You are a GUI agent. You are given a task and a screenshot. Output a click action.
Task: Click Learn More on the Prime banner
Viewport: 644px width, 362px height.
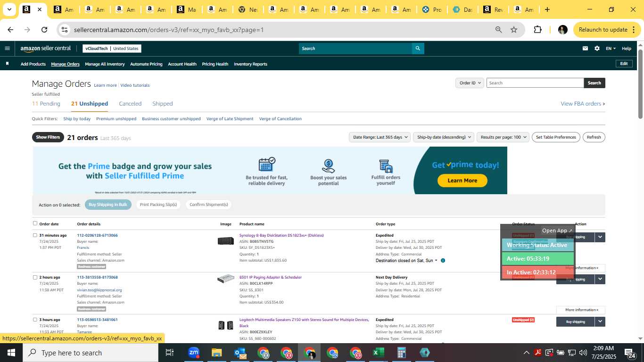point(462,181)
